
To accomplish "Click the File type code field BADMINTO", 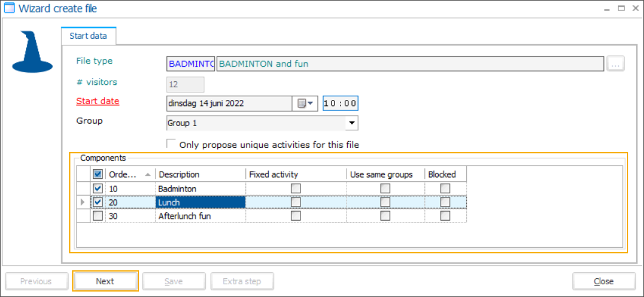I will tap(191, 64).
